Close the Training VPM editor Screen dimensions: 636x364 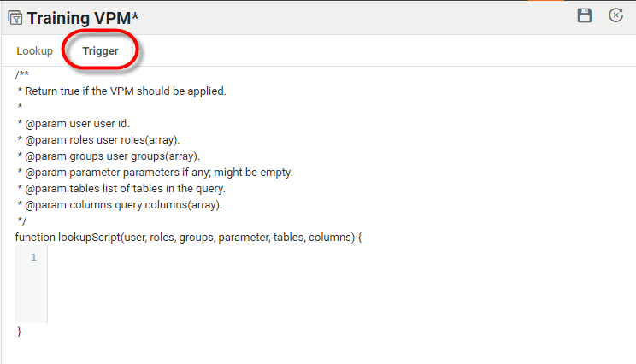point(615,15)
